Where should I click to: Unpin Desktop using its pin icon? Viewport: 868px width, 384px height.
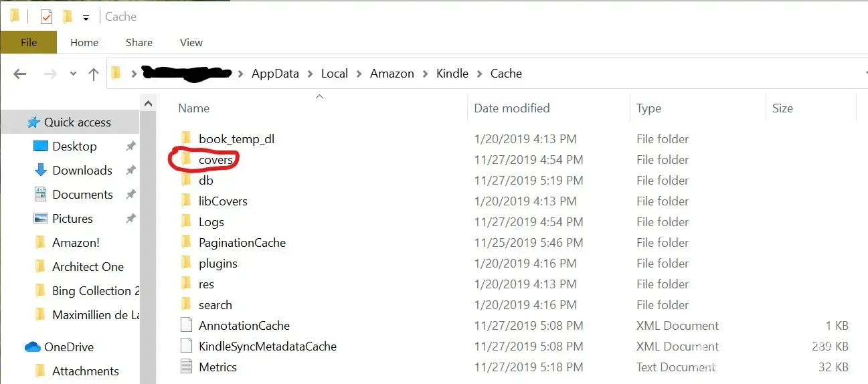click(x=131, y=147)
